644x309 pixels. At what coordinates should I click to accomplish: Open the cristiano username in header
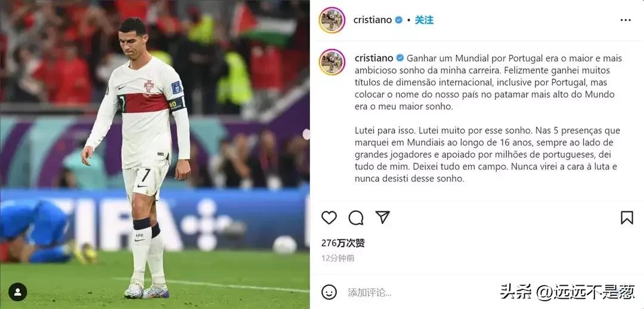point(373,20)
